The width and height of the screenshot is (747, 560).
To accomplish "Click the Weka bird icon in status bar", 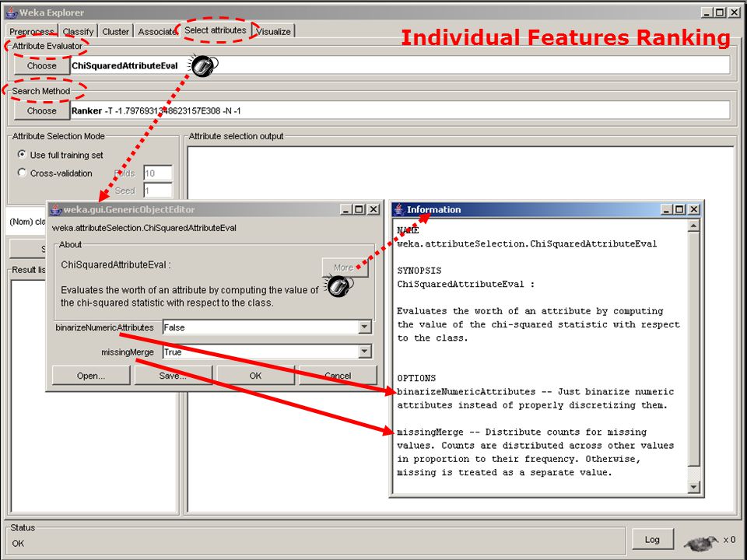I will click(x=701, y=542).
